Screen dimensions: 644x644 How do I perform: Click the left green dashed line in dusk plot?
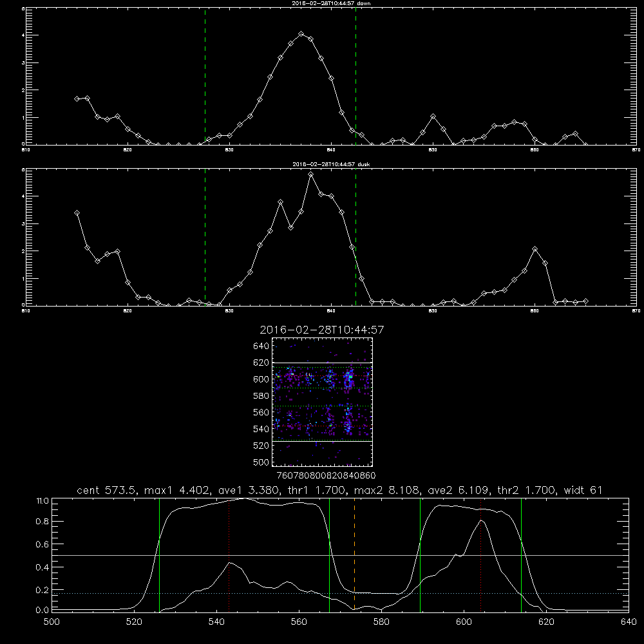(205, 238)
